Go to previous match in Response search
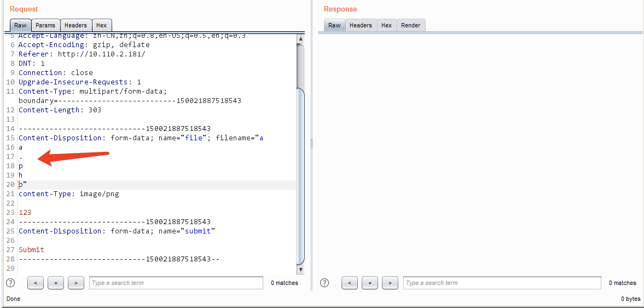Viewport: 644px width, 308px height. [x=350, y=283]
